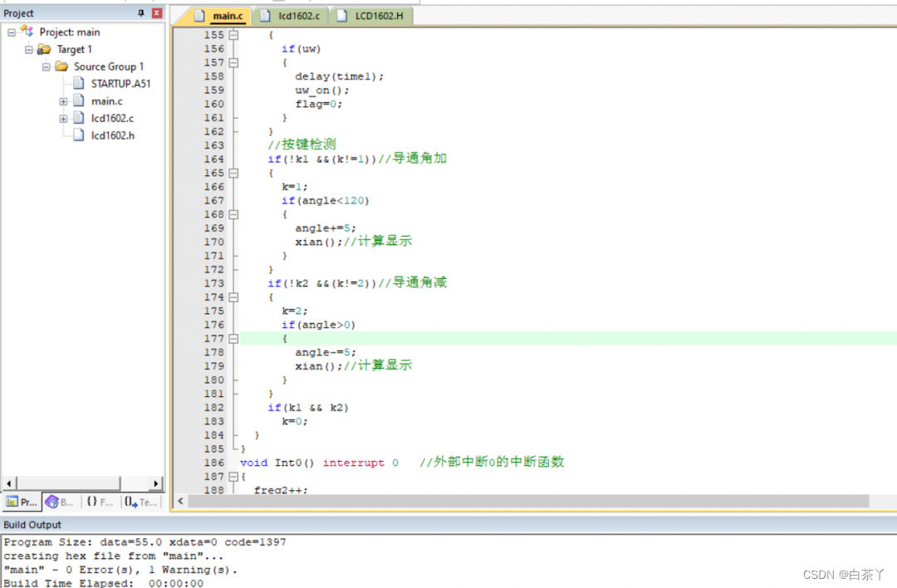Open the Functions panel tab

pos(100,502)
